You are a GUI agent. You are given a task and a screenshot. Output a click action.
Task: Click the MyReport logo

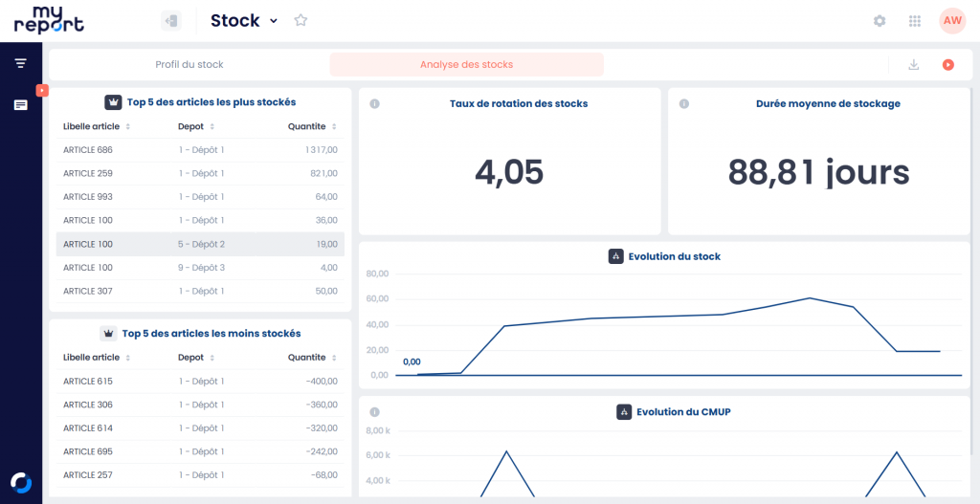49,19
